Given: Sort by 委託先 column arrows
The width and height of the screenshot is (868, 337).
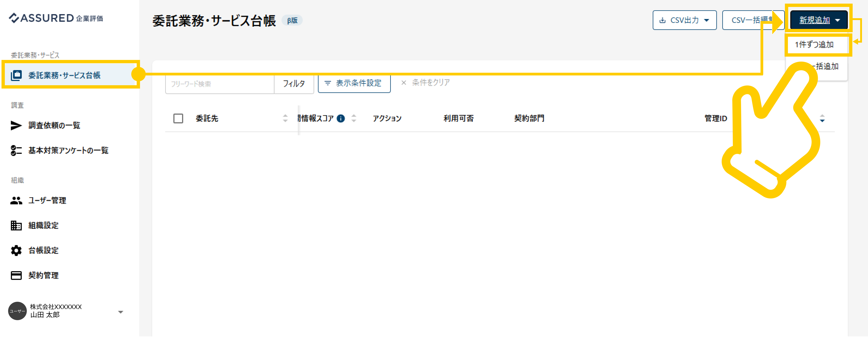Looking at the screenshot, I should 285,118.
